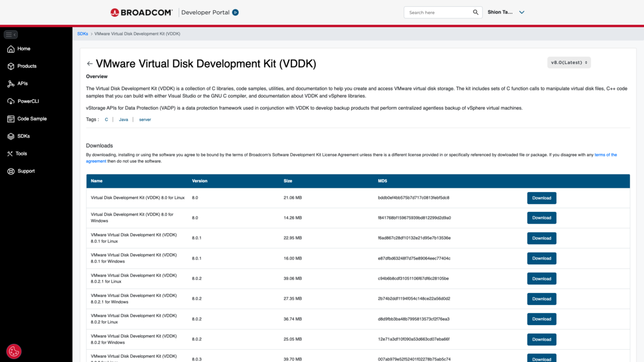
Task: Go back using the arrow beside VDDK title
Action: point(90,64)
